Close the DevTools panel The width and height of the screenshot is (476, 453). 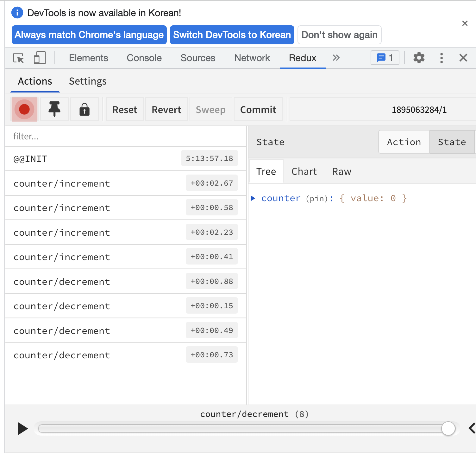tap(463, 58)
